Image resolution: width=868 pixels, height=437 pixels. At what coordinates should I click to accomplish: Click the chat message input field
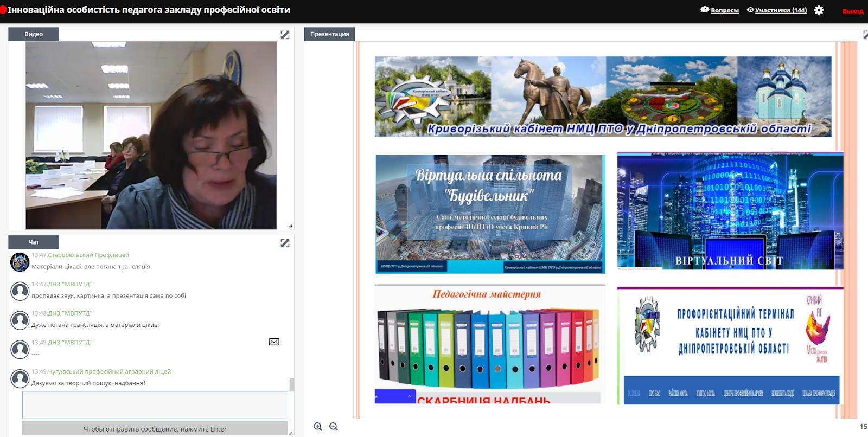[155, 405]
